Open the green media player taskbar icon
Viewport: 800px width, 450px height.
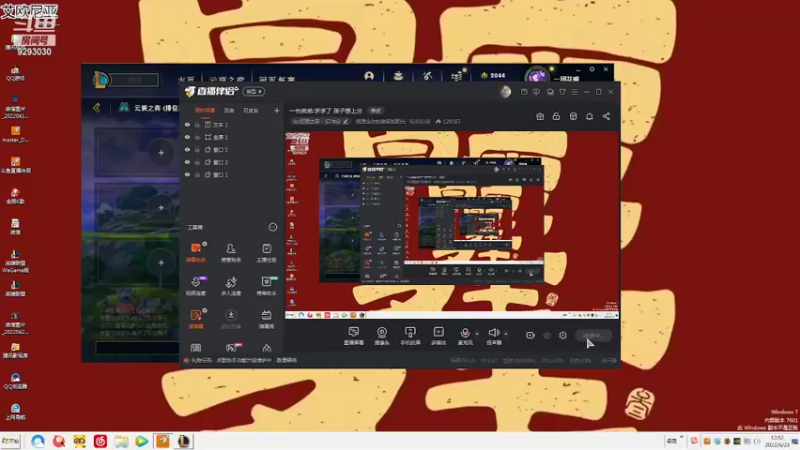(x=142, y=441)
